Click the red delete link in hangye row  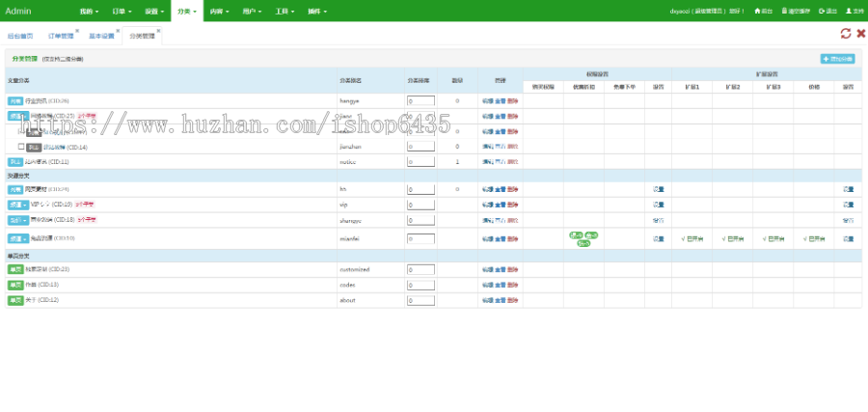[x=513, y=101]
